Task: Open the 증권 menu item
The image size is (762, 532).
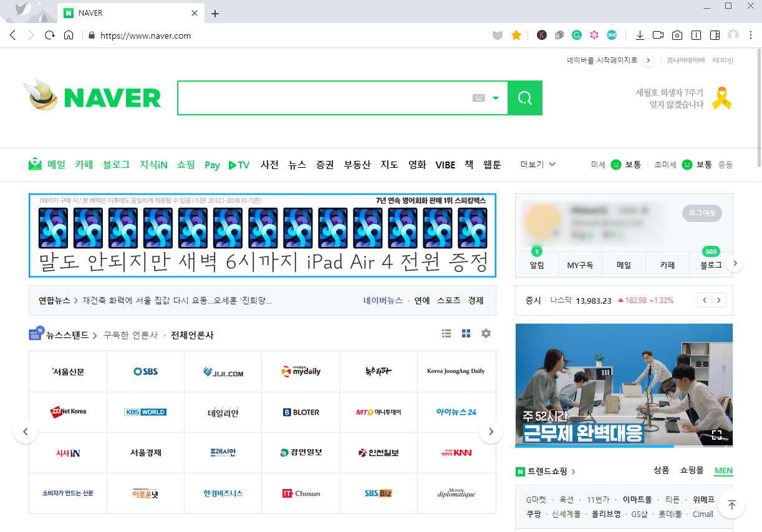Action: 325,165
